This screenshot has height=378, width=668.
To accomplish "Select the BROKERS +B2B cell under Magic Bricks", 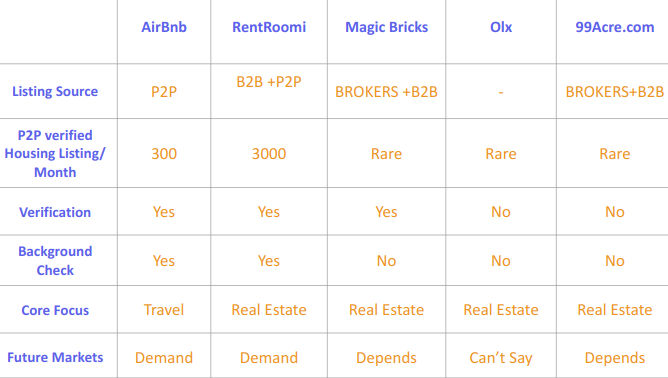I will pyautogui.click(x=386, y=92).
